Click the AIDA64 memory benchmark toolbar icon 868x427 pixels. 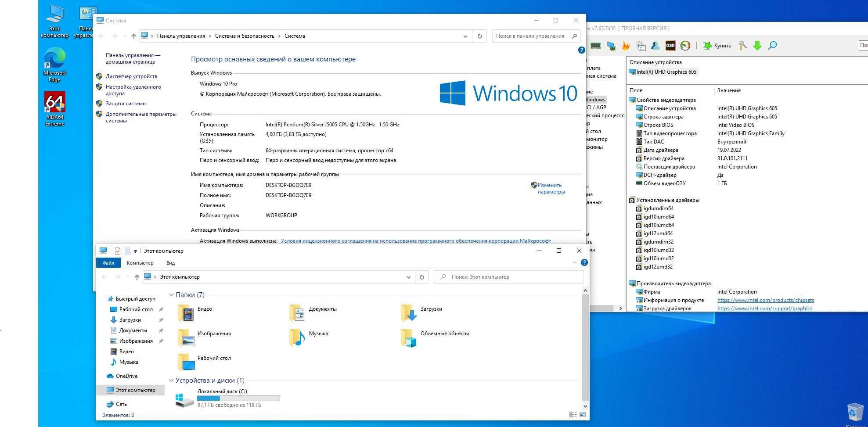pos(595,46)
